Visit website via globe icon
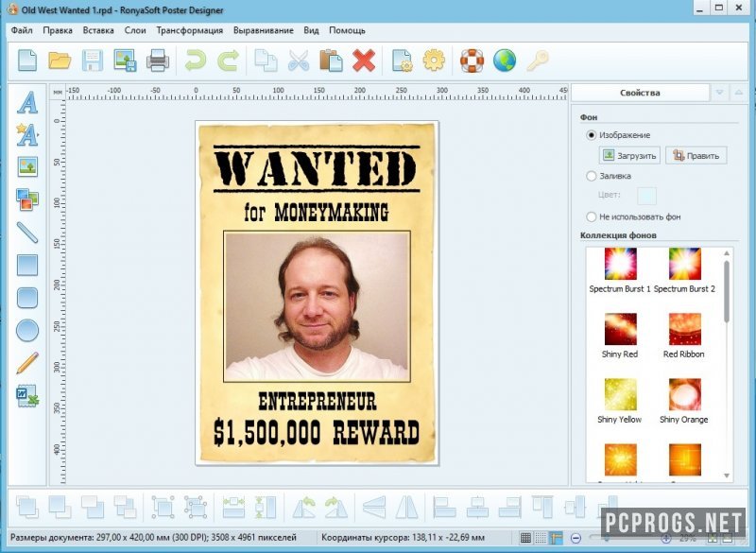756x553 pixels. tap(505, 60)
